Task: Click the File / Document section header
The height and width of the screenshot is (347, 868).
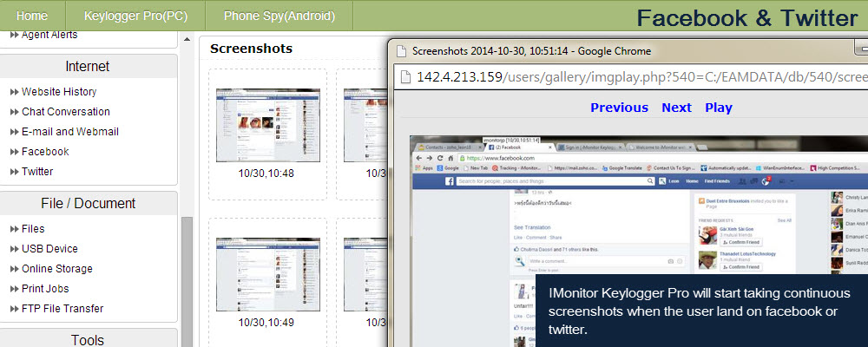Action: tap(88, 204)
